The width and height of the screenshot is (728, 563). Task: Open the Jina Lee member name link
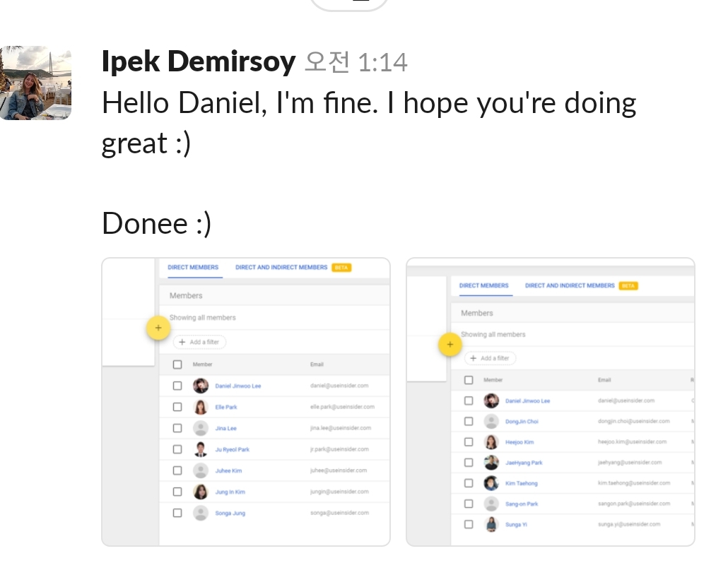coord(226,428)
